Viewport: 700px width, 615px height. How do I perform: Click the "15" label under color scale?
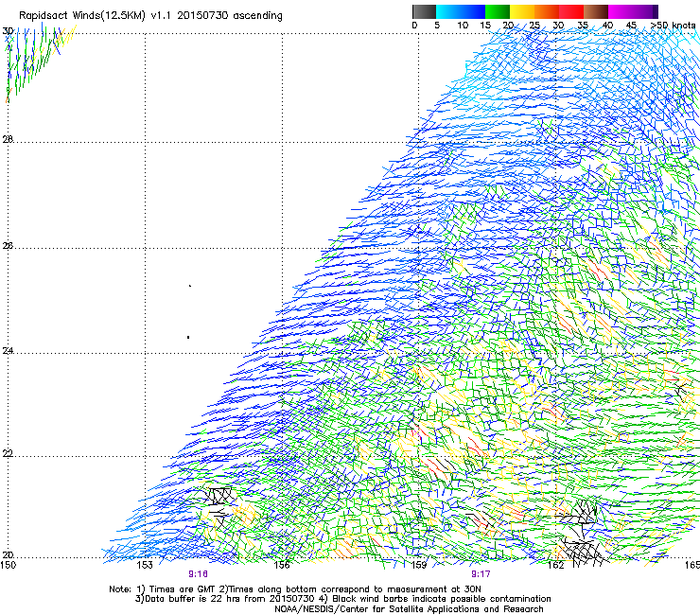click(x=485, y=26)
